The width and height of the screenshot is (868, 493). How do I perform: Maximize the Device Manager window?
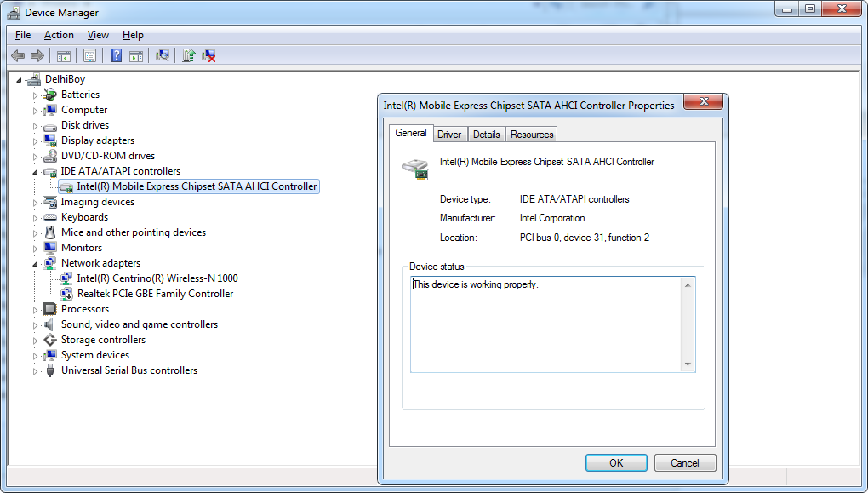coord(810,9)
